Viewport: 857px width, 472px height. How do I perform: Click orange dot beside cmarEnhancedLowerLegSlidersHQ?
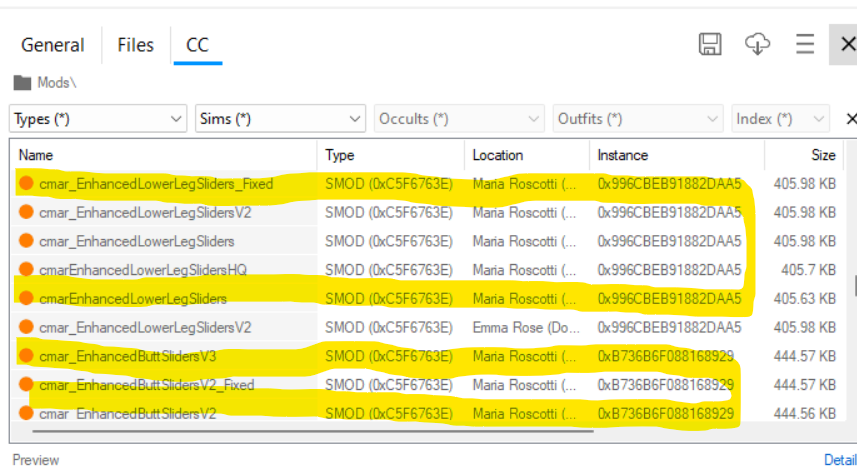point(26,269)
